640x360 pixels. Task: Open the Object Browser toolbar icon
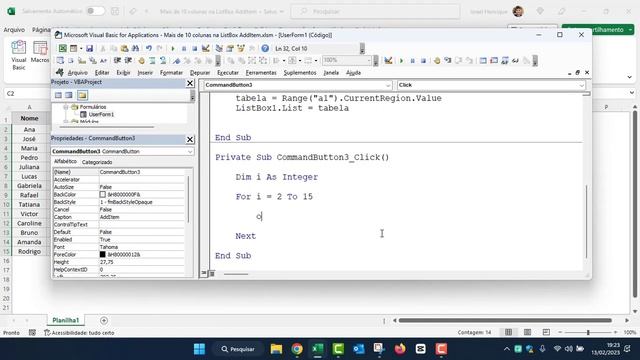241,49
